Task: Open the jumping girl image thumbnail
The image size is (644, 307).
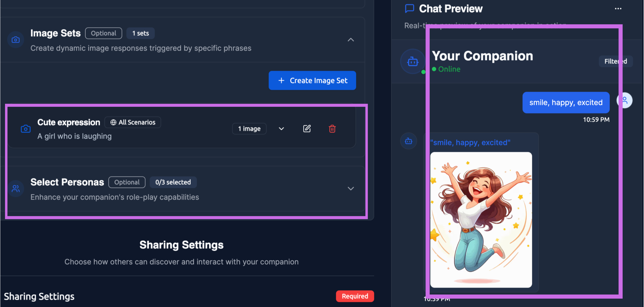Action: click(x=481, y=220)
